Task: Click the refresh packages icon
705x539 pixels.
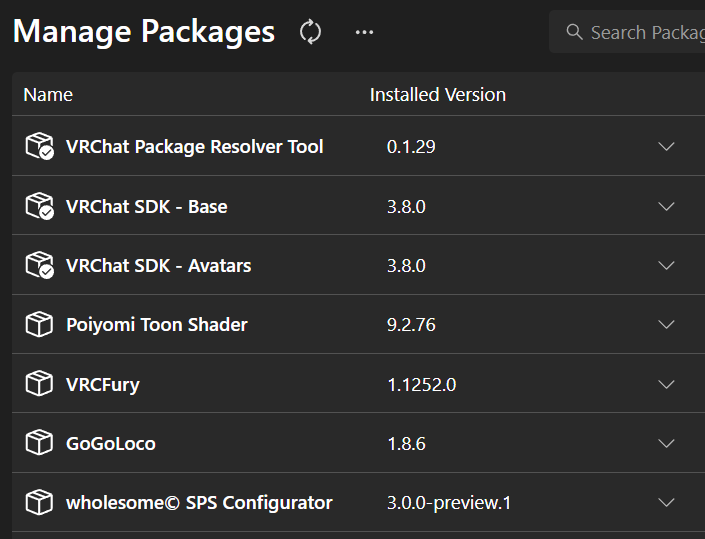Action: click(x=310, y=32)
